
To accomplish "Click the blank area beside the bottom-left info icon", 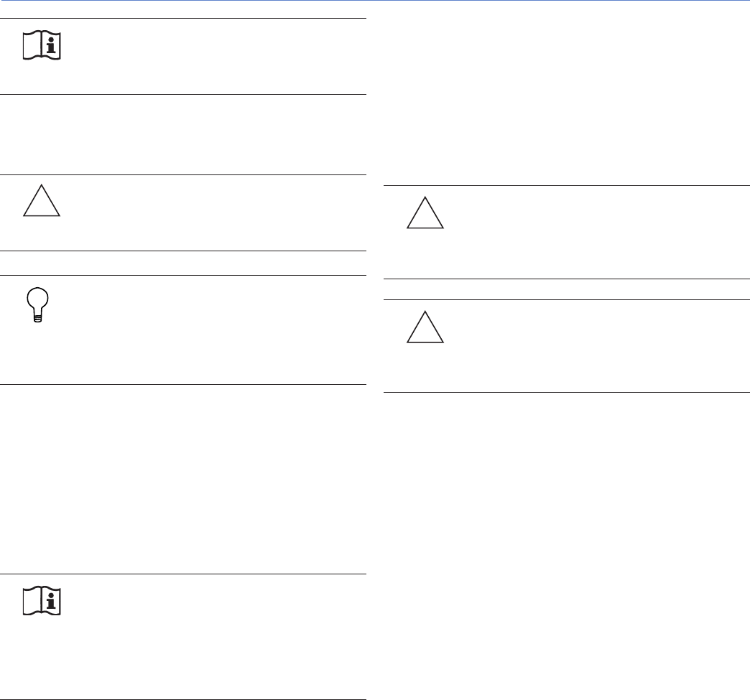I will point(216,636).
